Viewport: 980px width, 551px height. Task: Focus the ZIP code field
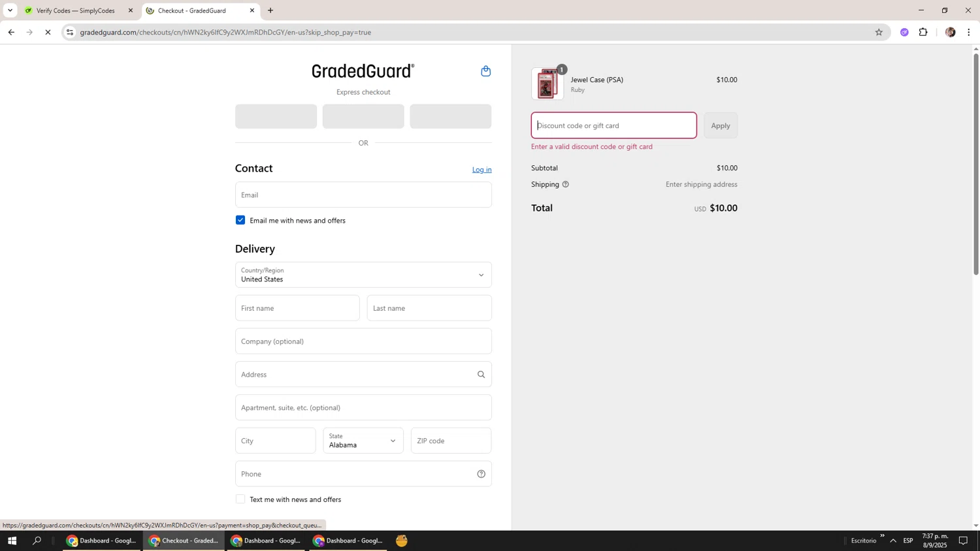coord(451,441)
